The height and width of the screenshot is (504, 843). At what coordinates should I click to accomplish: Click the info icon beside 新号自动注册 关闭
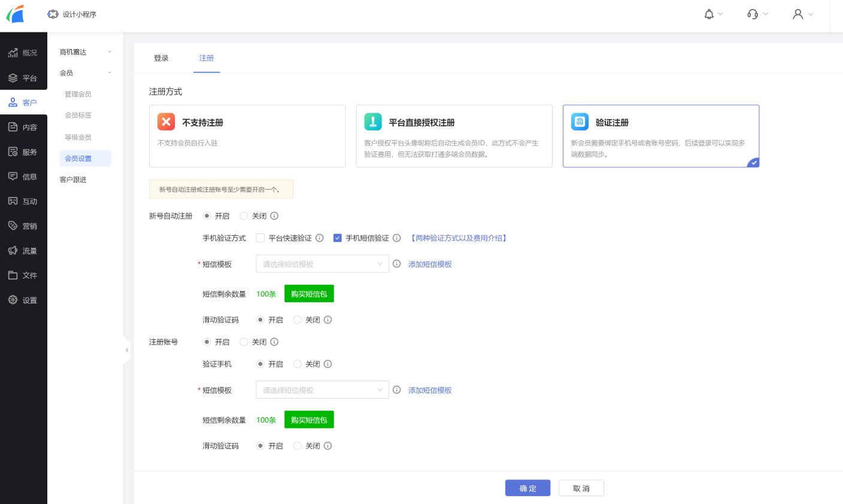pyautogui.click(x=274, y=216)
